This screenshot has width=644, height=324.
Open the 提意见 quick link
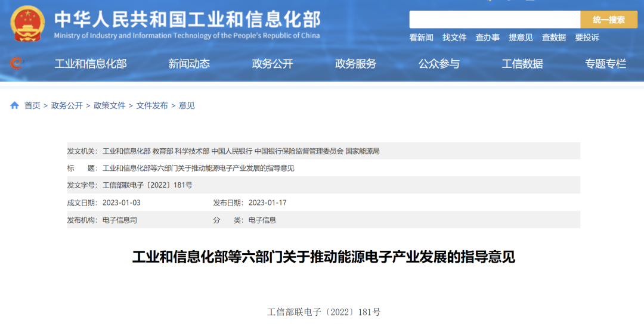click(x=521, y=38)
